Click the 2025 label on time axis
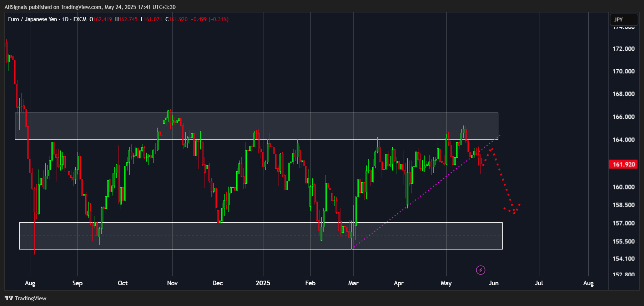The image size is (644, 306). click(263, 283)
